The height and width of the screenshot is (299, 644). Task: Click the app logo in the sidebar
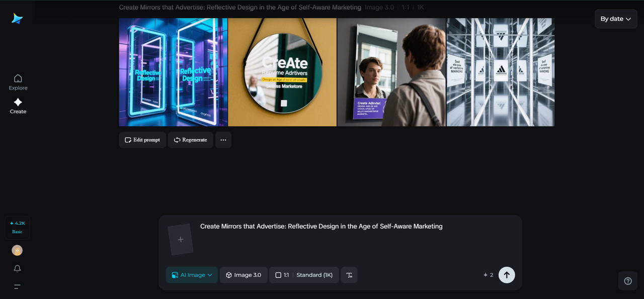[x=18, y=19]
